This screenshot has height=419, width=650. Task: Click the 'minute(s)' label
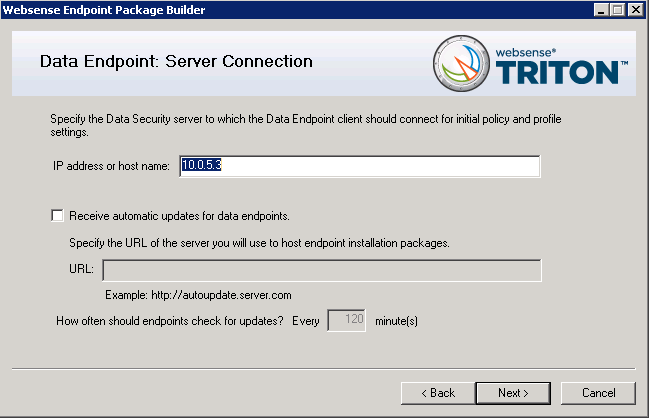396,321
